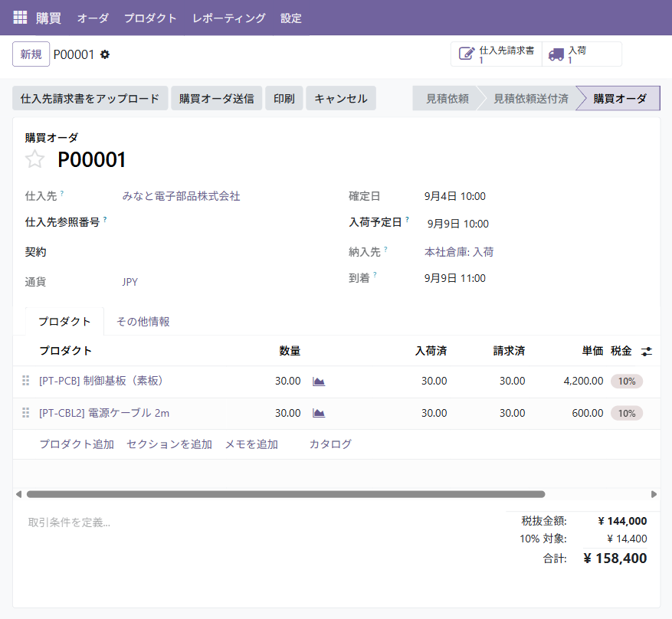Viewport: 672px width, 619px height.
Task: Click the 入荷済 column header
Action: click(431, 351)
